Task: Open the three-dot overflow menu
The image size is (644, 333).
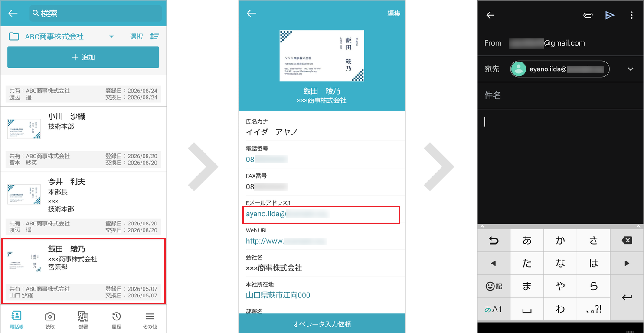Action: [x=631, y=15]
